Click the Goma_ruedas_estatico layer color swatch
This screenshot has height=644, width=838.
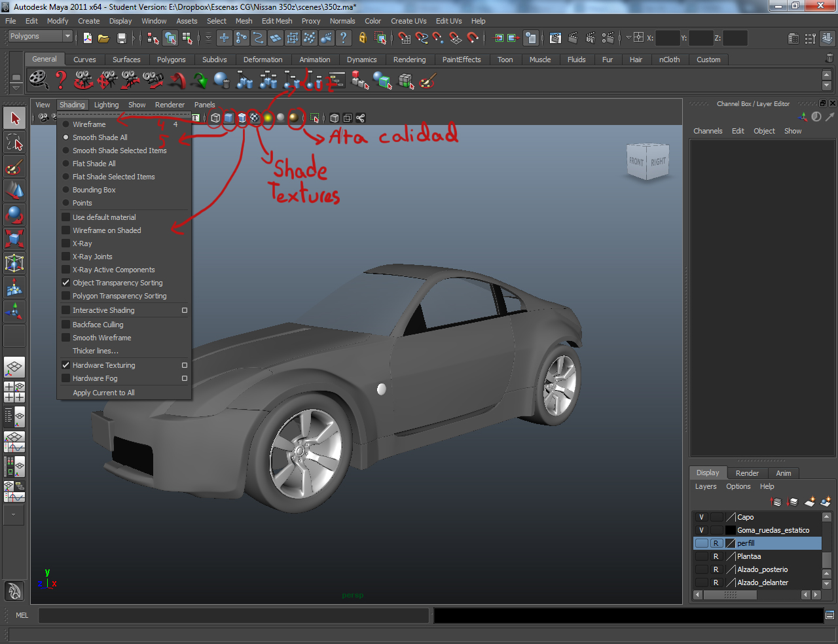tap(731, 530)
